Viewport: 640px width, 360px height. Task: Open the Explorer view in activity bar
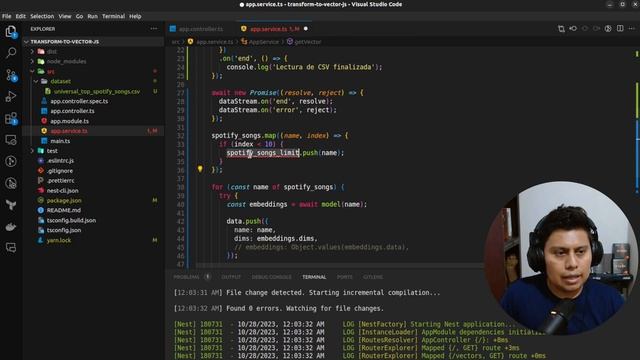pyautogui.click(x=11, y=31)
